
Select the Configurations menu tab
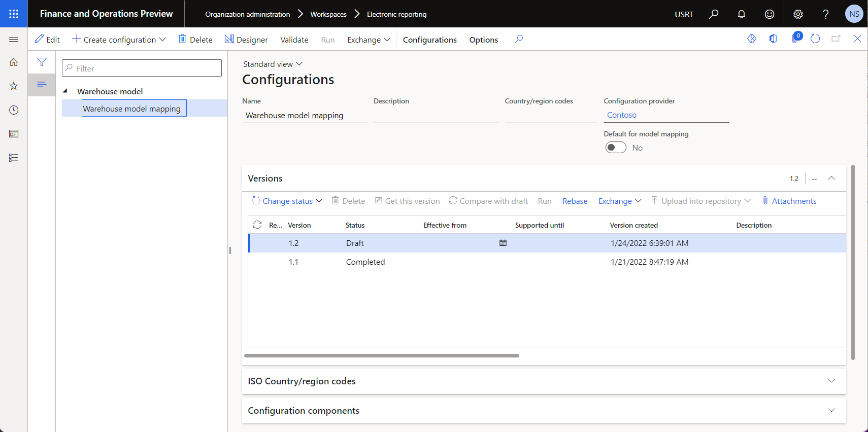[x=429, y=40]
